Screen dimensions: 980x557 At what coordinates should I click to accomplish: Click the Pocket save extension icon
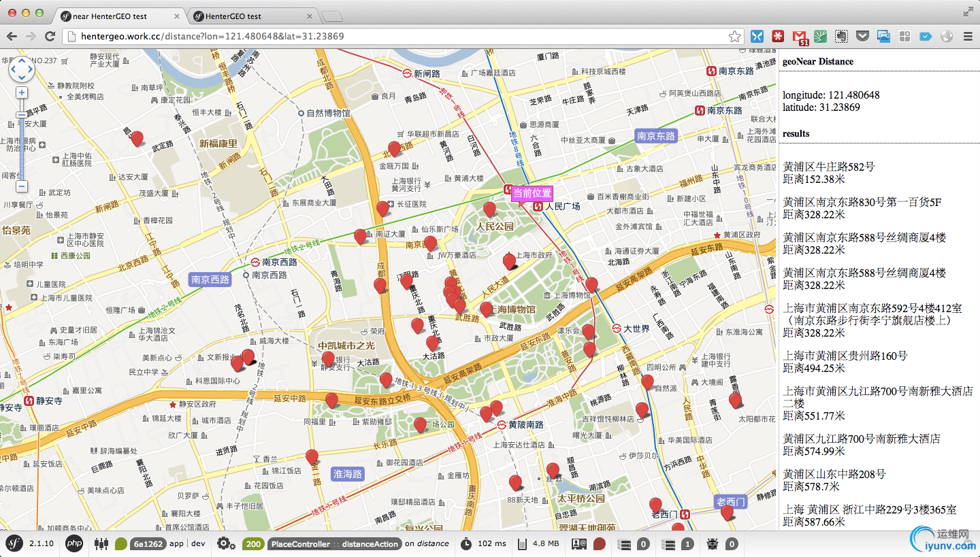tap(862, 37)
